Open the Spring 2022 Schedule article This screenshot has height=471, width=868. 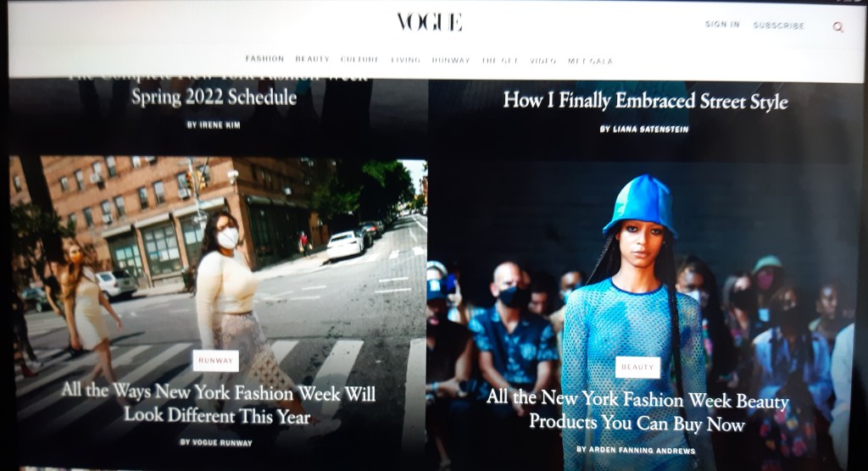(214, 97)
